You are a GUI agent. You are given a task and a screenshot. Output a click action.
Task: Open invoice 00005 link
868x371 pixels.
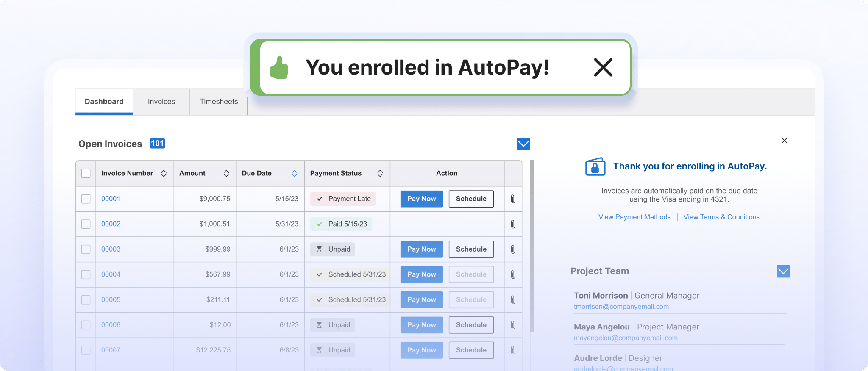tap(111, 299)
